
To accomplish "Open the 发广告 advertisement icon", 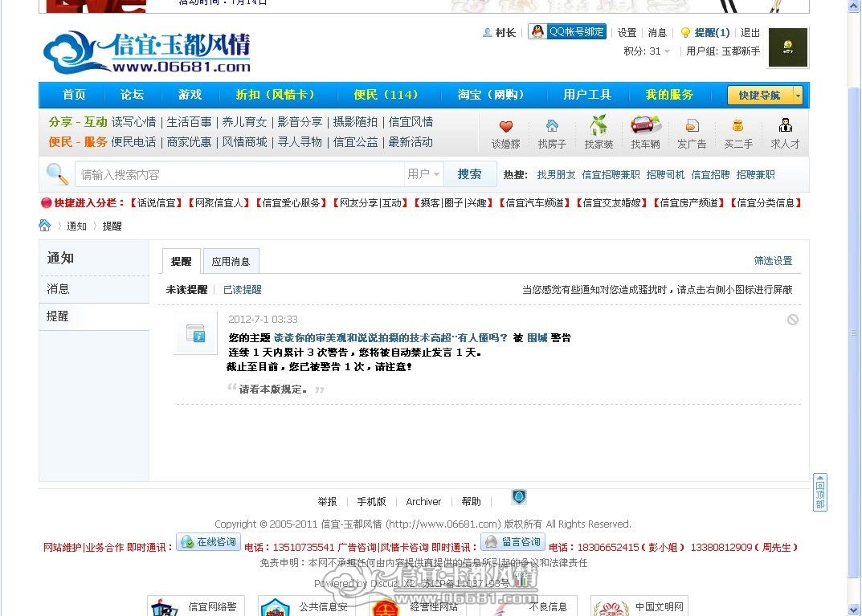I will (x=692, y=126).
